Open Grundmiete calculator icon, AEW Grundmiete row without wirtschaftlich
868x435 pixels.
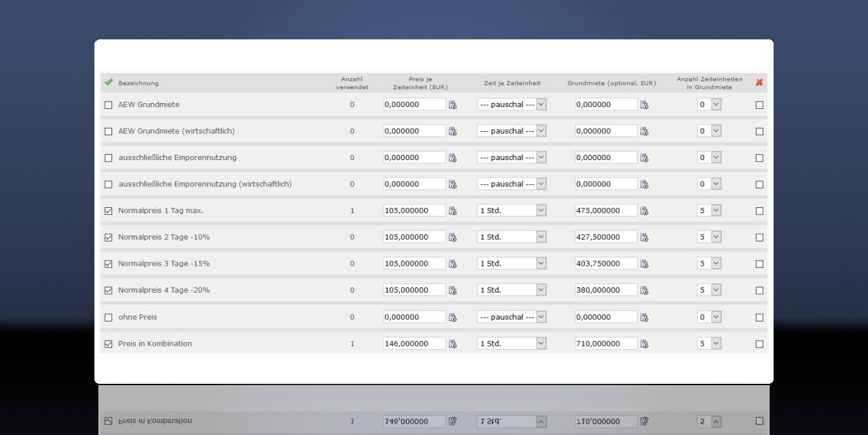click(644, 104)
